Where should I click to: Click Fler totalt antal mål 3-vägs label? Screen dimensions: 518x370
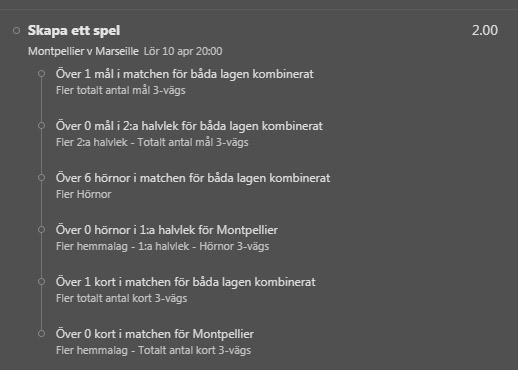[121, 90]
